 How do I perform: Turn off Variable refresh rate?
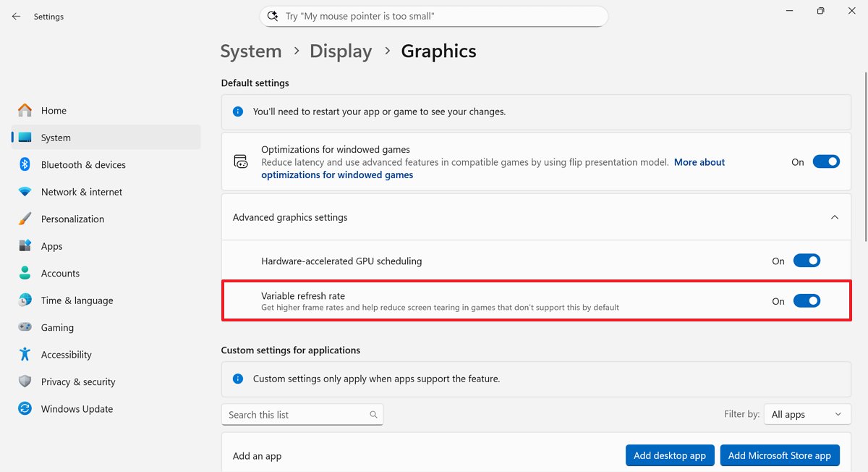tap(807, 300)
